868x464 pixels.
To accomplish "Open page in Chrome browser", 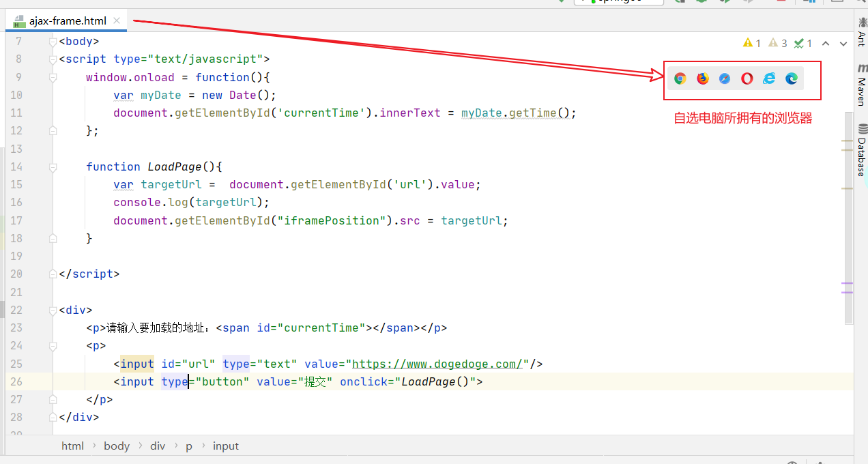I will [680, 78].
